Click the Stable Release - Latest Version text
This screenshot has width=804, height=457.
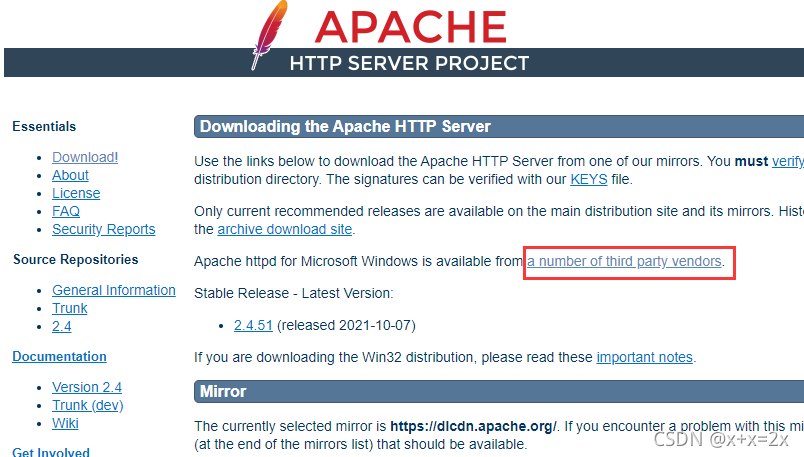(293, 293)
